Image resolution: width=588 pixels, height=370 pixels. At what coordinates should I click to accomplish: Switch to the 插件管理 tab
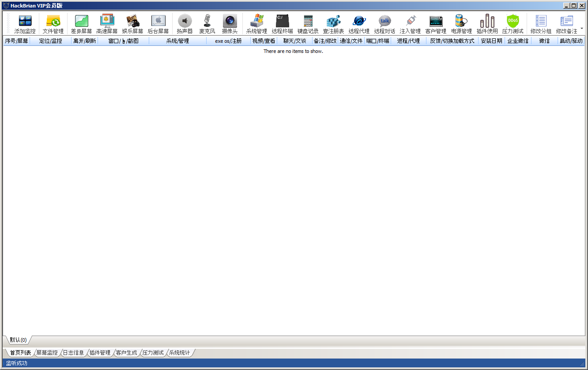click(100, 353)
